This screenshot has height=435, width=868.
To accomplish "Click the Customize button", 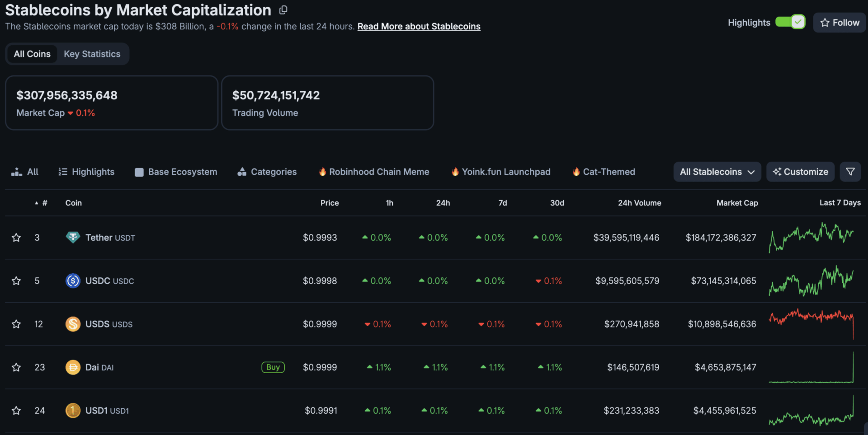I will click(800, 172).
